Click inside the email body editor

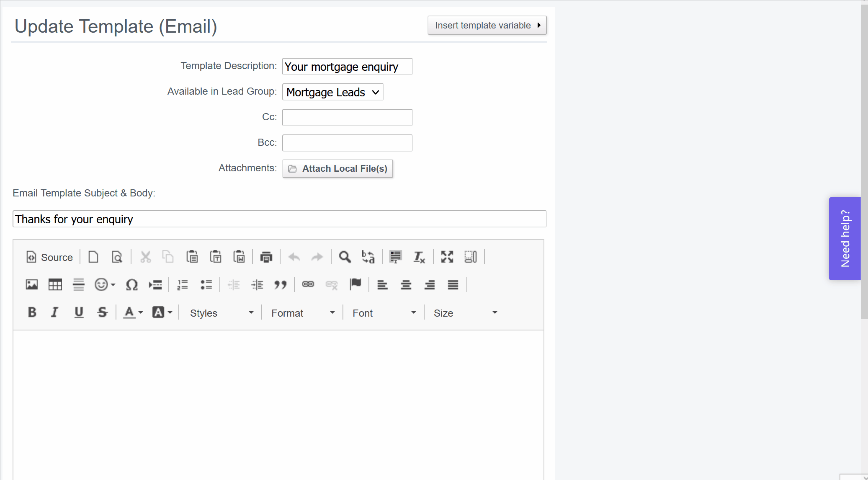click(x=278, y=405)
